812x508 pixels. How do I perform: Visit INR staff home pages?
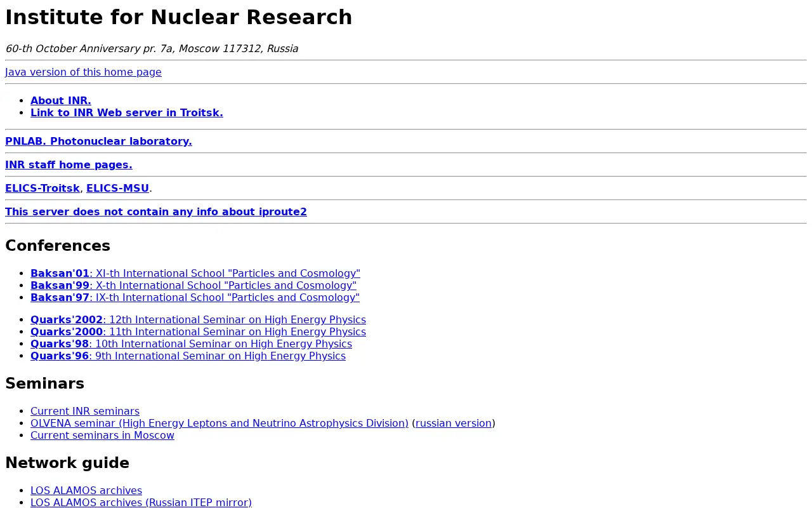(69, 164)
